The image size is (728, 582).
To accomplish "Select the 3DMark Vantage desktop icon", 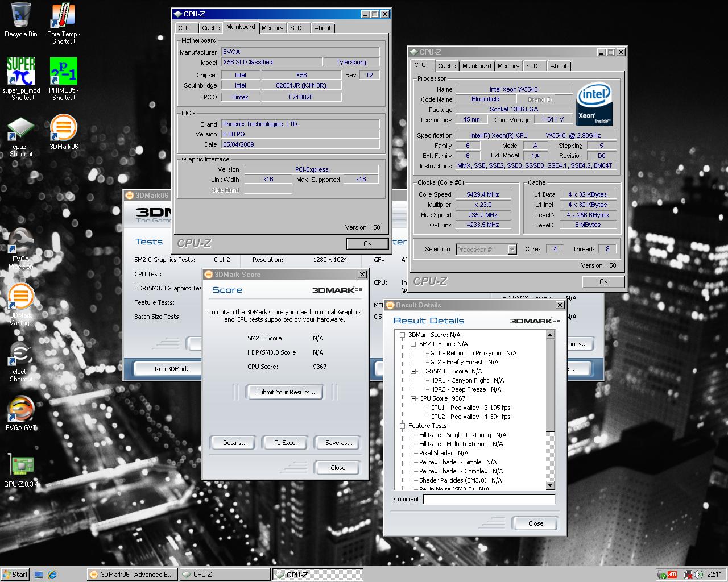I will (x=21, y=305).
